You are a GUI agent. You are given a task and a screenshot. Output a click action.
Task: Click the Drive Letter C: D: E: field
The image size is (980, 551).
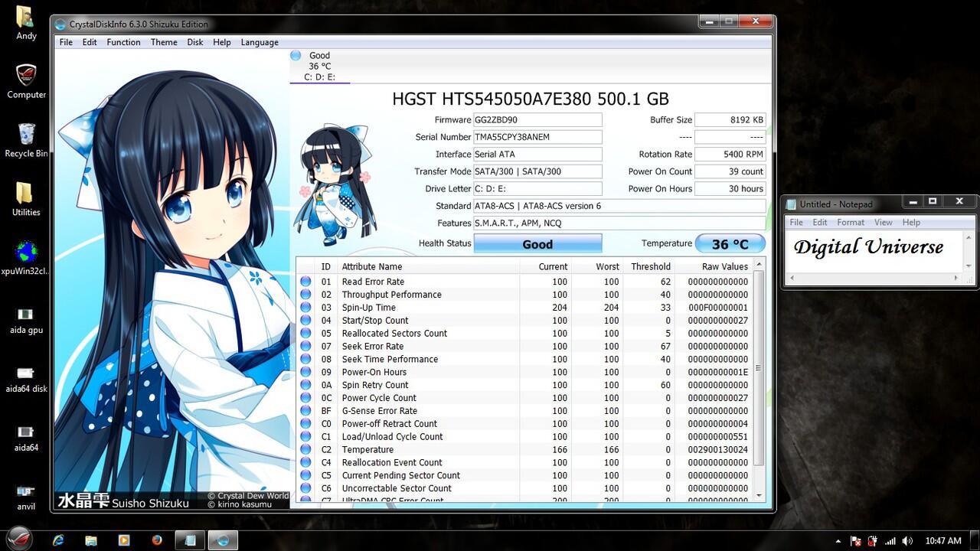(x=537, y=189)
